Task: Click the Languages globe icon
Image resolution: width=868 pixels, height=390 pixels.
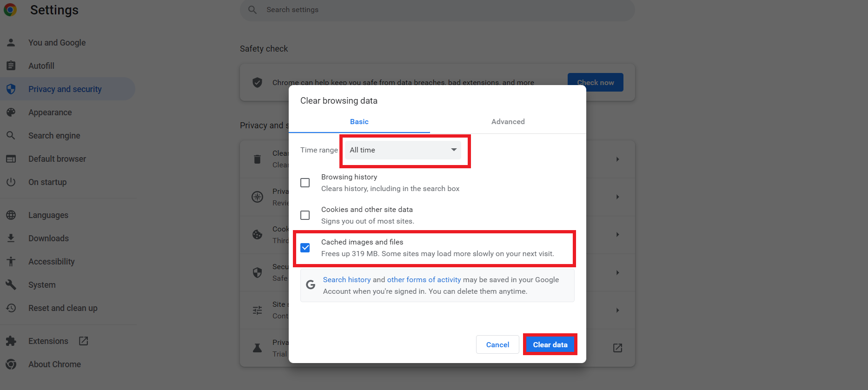Action: click(x=11, y=215)
